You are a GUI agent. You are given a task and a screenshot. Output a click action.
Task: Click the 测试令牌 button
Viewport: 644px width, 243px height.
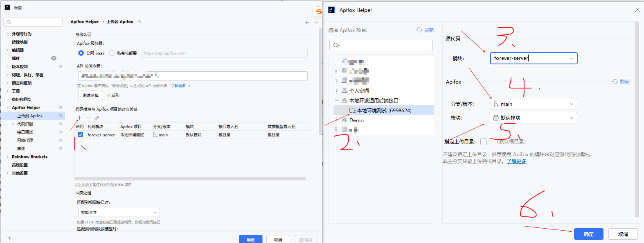coord(90,95)
